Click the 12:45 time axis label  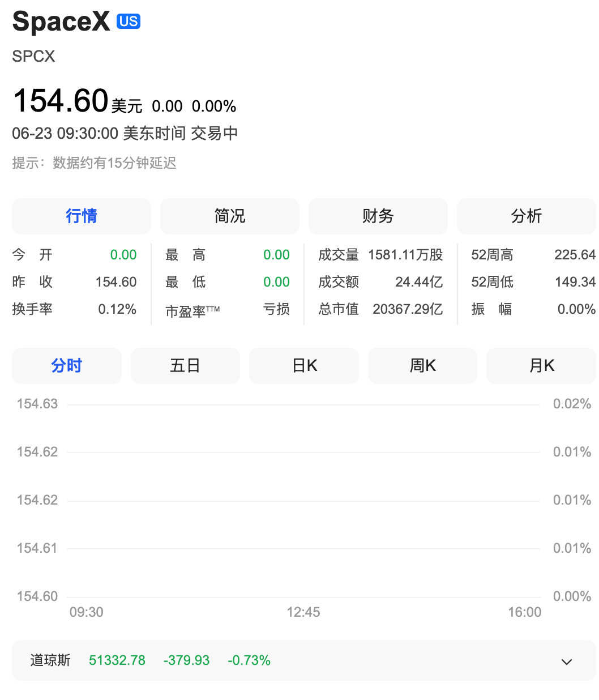[x=303, y=612]
